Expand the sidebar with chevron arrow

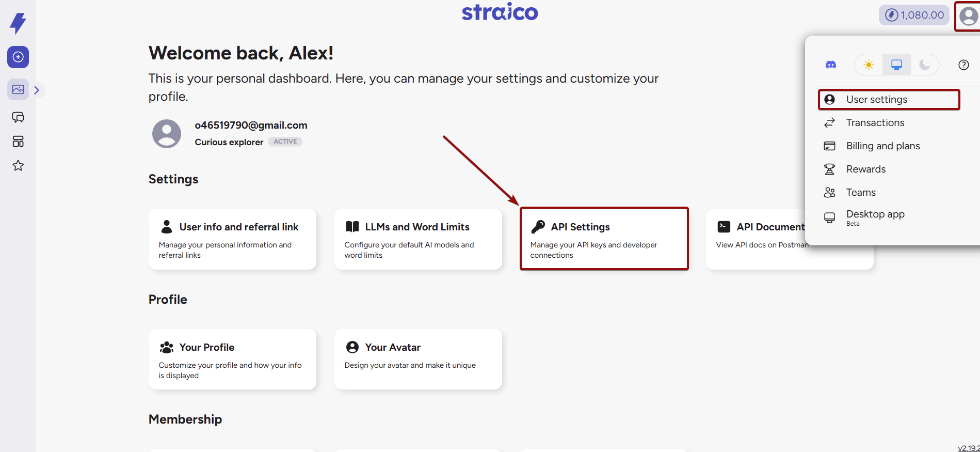pos(37,90)
